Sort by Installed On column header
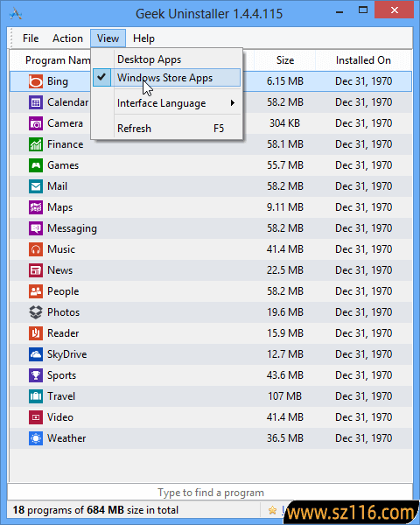 [363, 60]
